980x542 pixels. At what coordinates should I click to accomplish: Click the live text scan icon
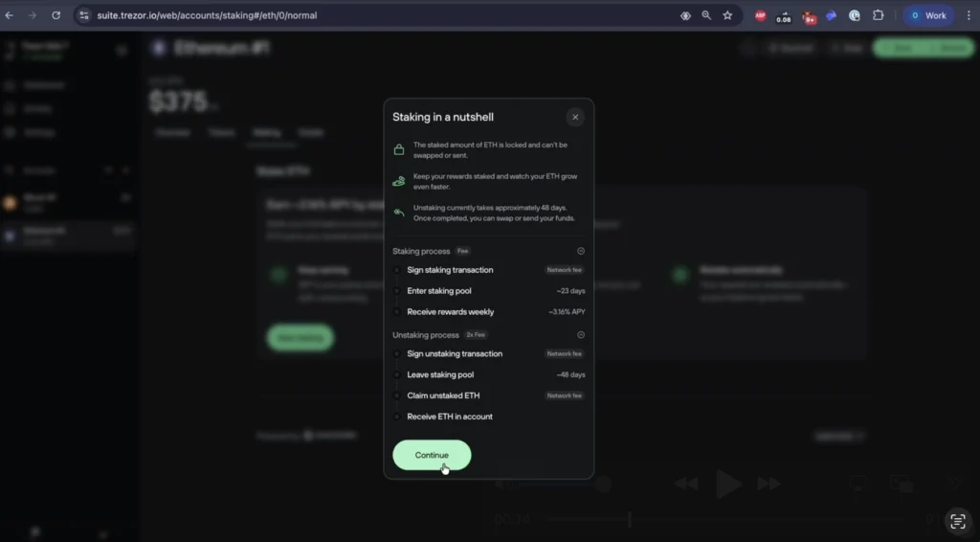pos(956,521)
